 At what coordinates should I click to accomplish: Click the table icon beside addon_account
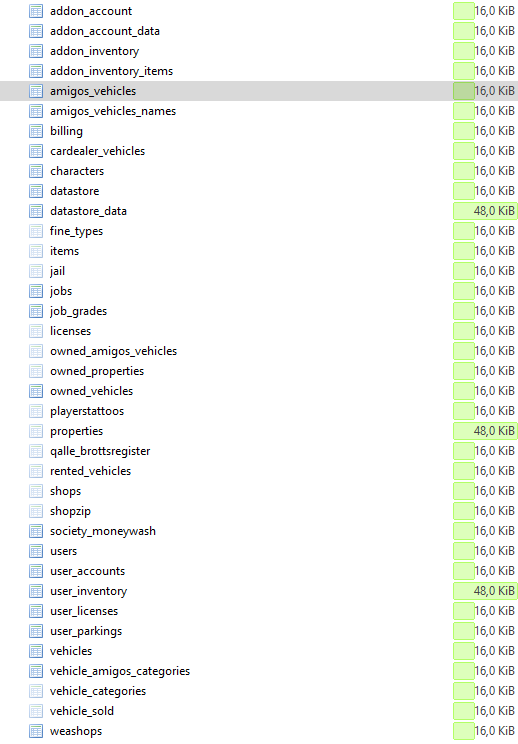(x=36, y=11)
